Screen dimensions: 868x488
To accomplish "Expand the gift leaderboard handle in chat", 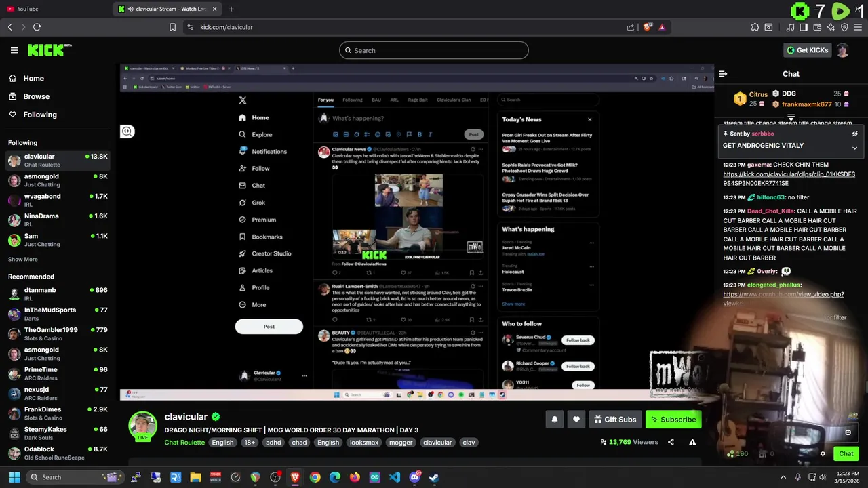I will tap(791, 117).
